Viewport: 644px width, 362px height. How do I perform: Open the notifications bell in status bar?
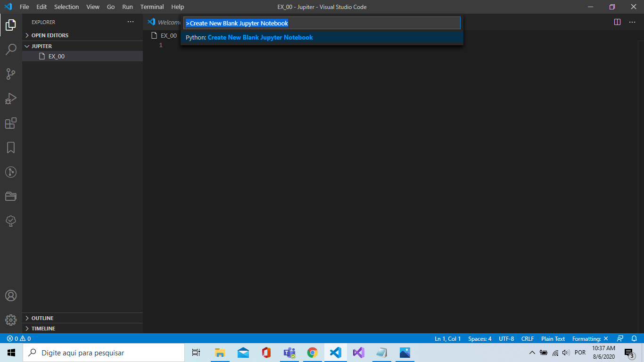[635, 338]
